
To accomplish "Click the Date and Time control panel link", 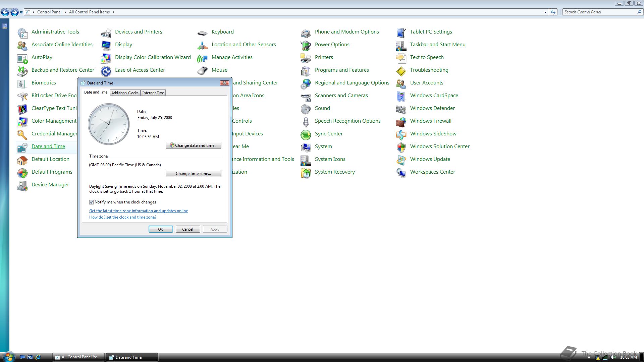I will [48, 146].
